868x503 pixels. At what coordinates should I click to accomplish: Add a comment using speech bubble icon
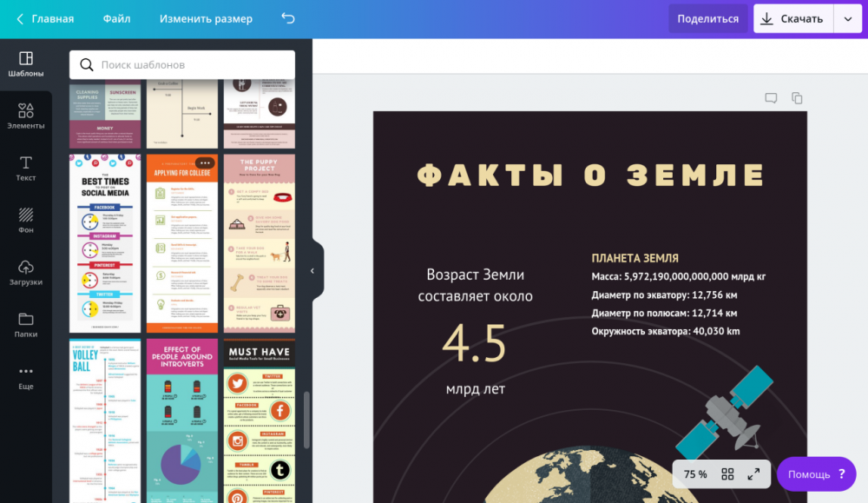pyautogui.click(x=771, y=98)
